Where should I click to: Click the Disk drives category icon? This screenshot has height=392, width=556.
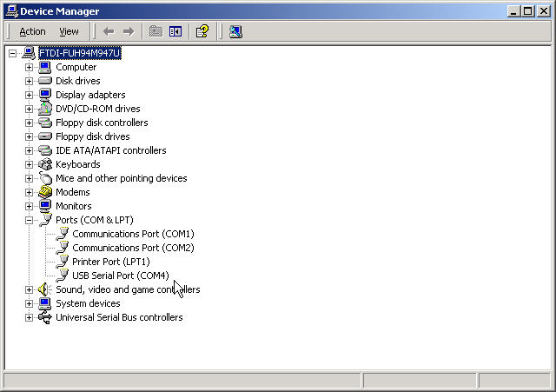click(44, 81)
